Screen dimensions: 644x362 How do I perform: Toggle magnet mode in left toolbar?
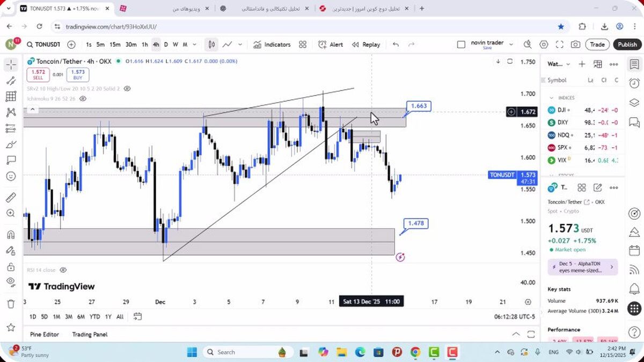(x=11, y=235)
